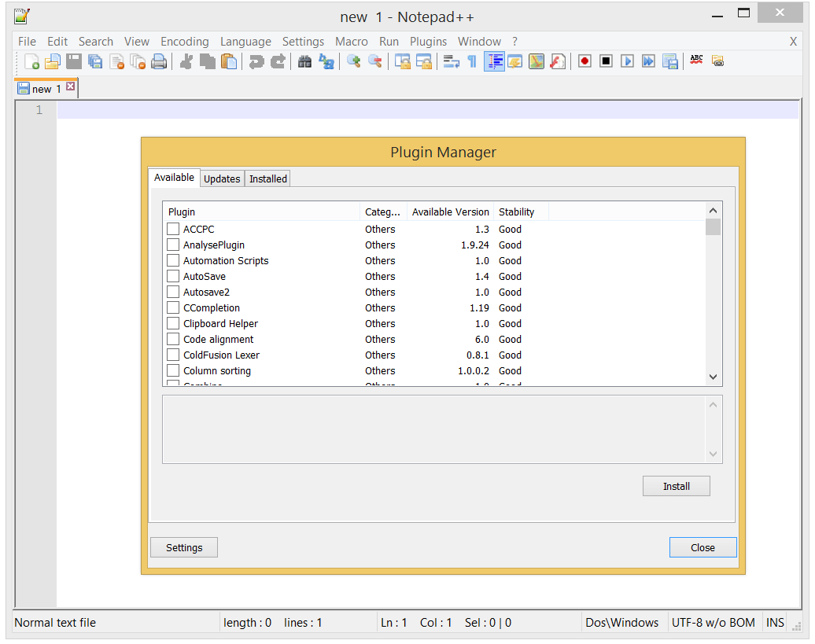The height and width of the screenshot is (644, 815).
Task: Click the ABC spell check icon
Action: pos(696,61)
